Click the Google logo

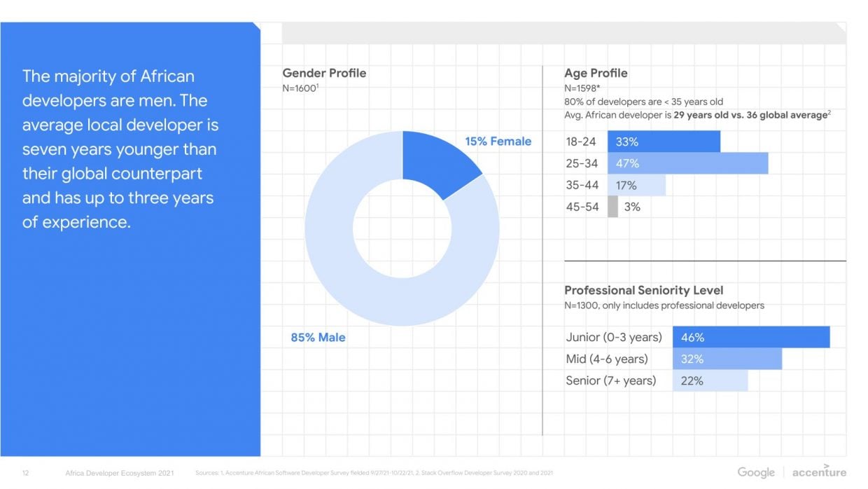click(x=755, y=472)
